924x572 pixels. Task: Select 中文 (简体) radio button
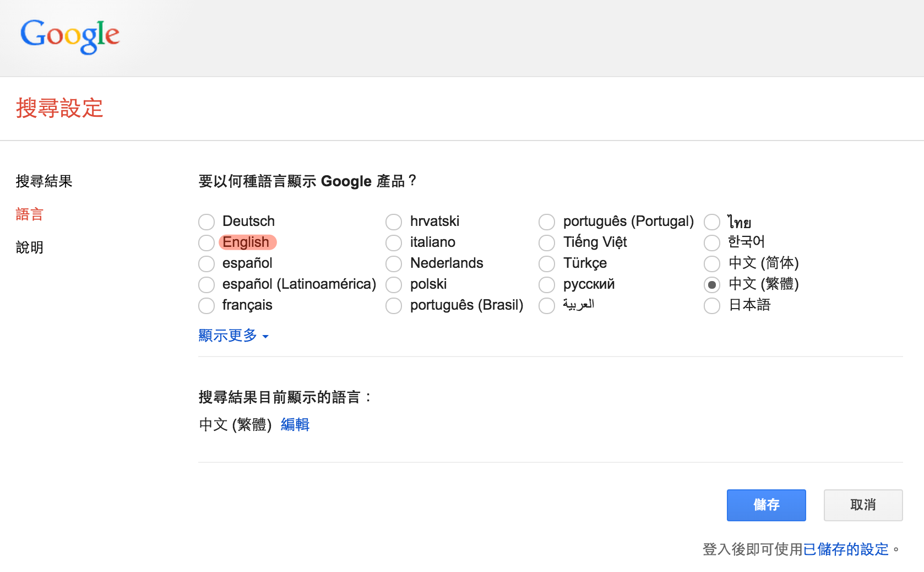712,264
